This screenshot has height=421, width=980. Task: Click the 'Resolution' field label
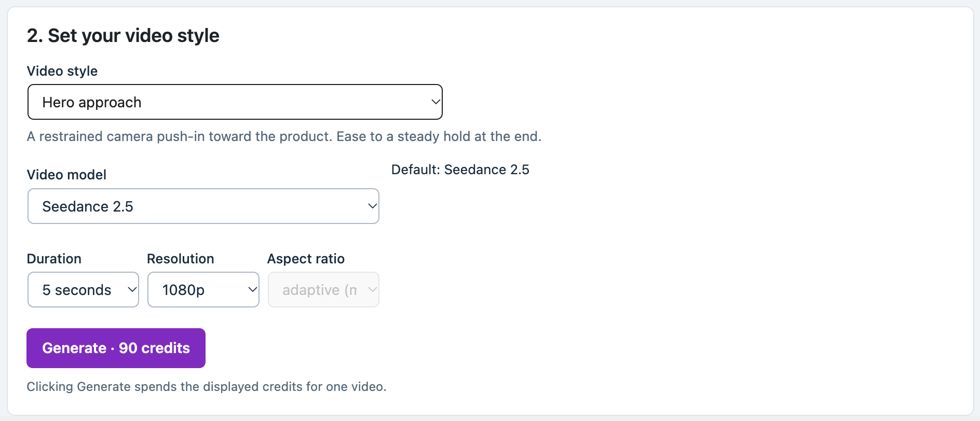coord(181,259)
